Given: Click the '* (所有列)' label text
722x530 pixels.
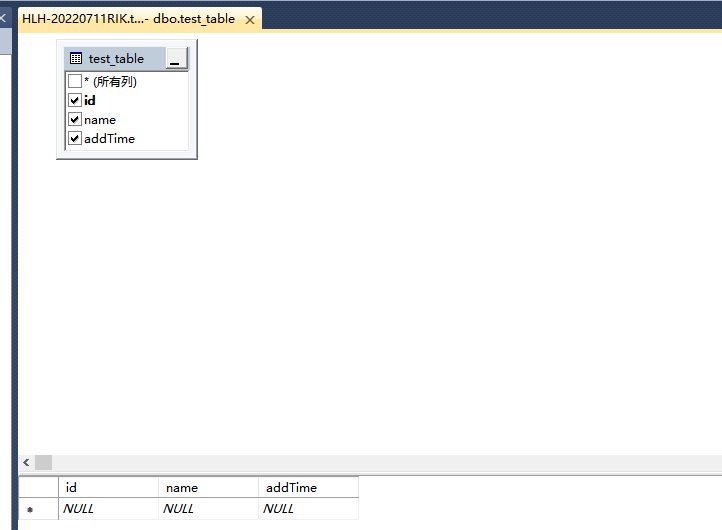Looking at the screenshot, I should (111, 82).
